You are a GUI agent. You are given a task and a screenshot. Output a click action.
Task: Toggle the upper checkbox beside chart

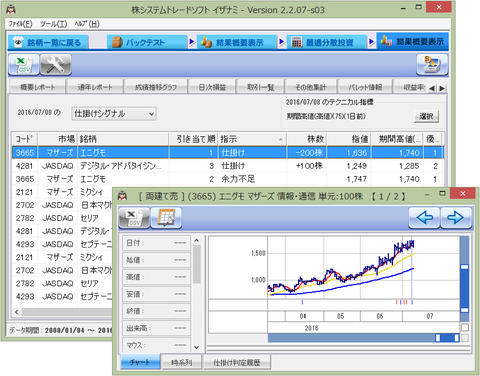[465, 327]
